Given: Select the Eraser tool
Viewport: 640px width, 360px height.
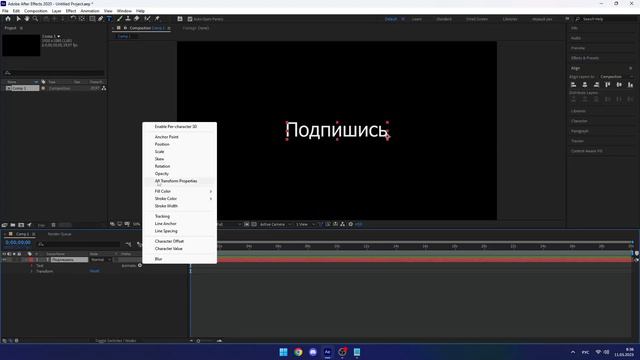Looking at the screenshot, I should click(137, 19).
